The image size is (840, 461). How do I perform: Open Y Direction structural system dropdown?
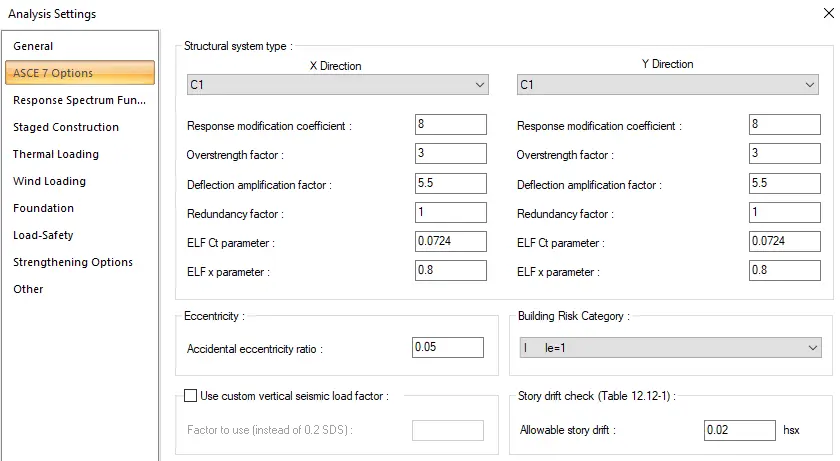668,85
